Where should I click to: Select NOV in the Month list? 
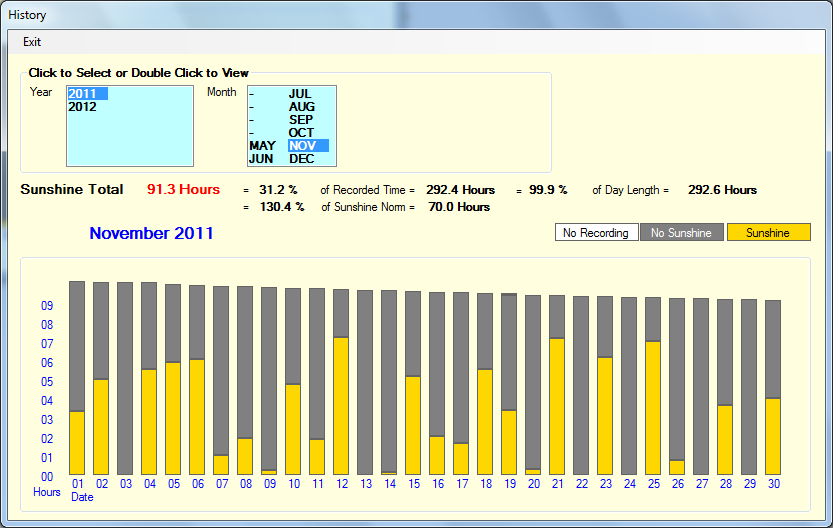301,146
